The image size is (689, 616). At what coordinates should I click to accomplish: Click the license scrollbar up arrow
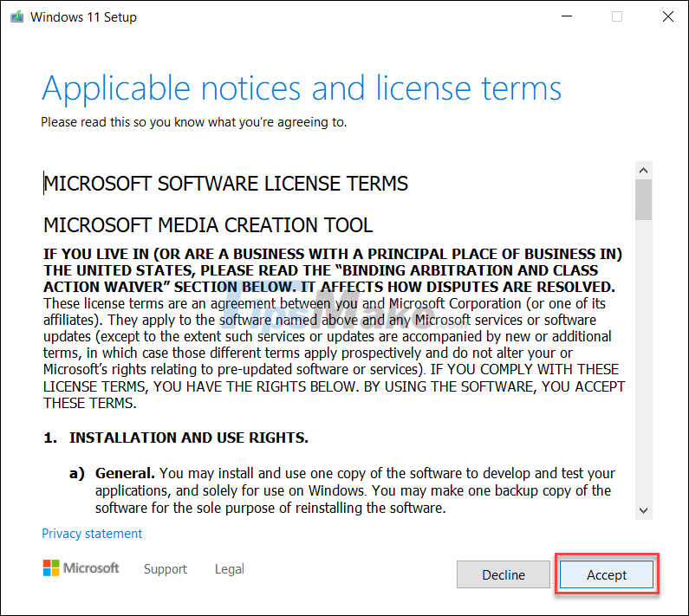pyautogui.click(x=643, y=171)
